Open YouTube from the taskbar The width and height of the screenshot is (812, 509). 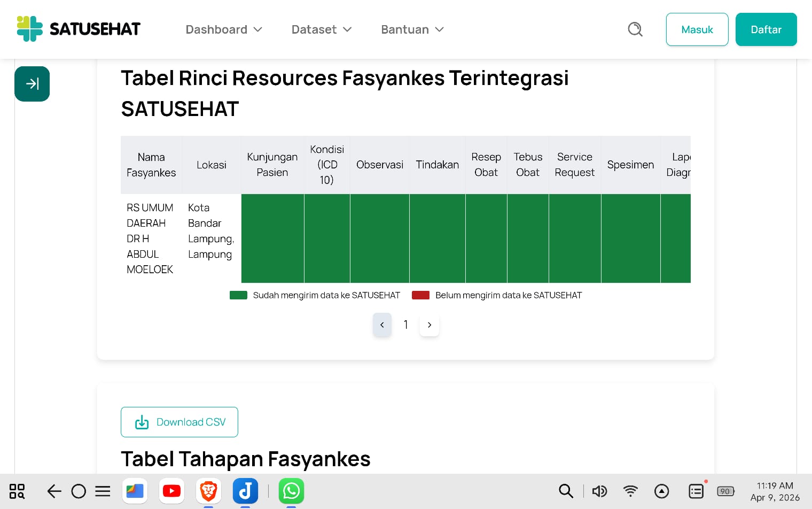coord(171,491)
